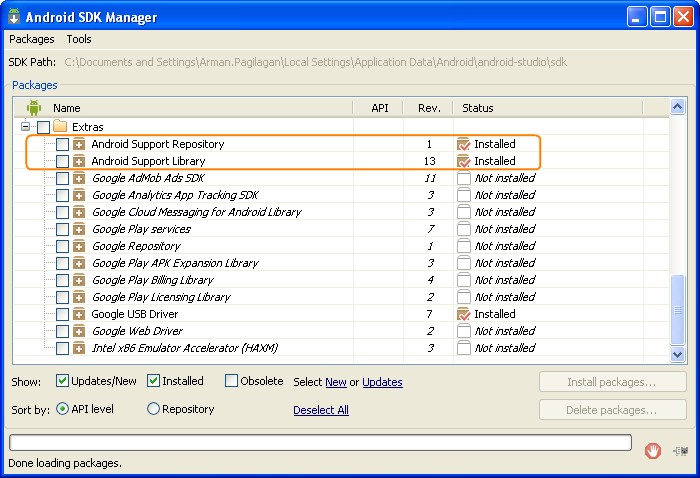Click the scrollbar down arrow
700x478 pixels.
point(677,354)
